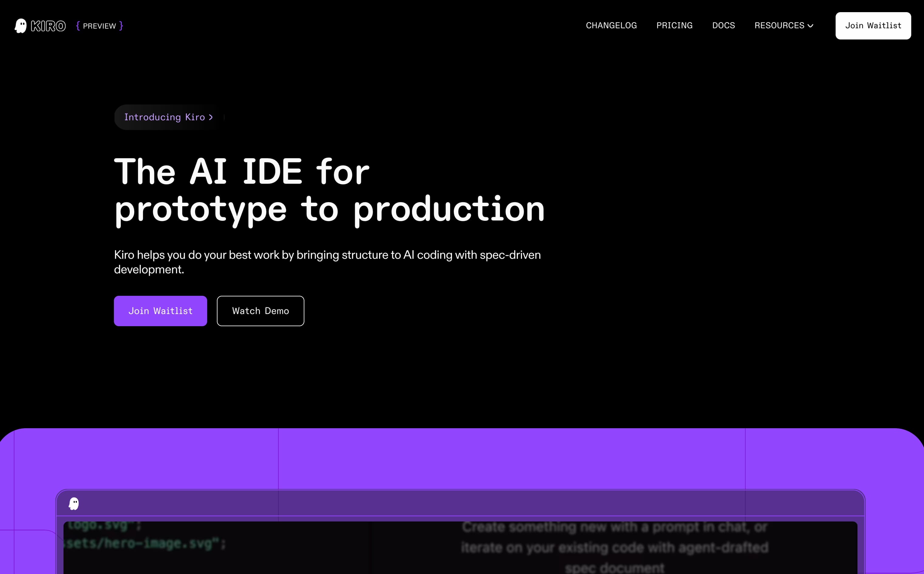Open the Docs link
Image resolution: width=924 pixels, height=574 pixels.
pos(724,26)
